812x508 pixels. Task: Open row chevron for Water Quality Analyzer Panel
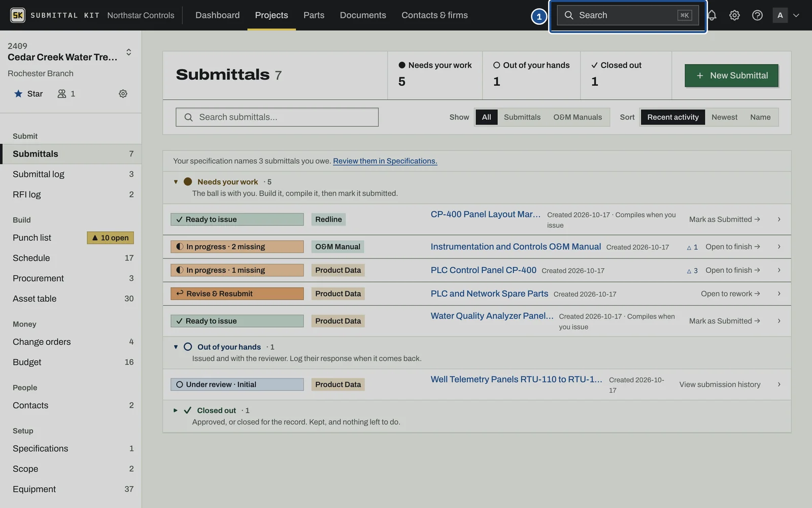coord(779,321)
